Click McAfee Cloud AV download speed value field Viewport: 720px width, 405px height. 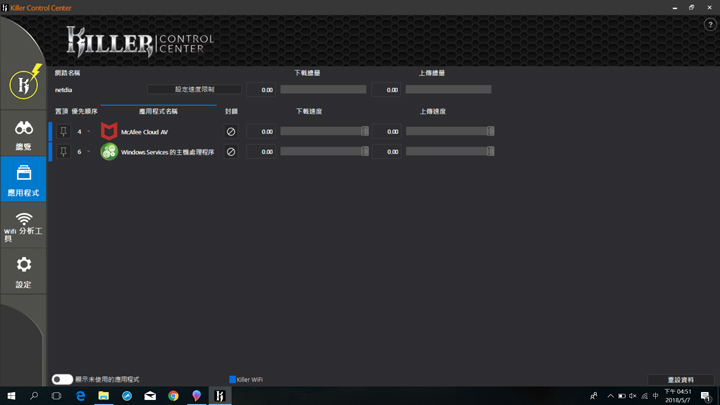(x=261, y=131)
